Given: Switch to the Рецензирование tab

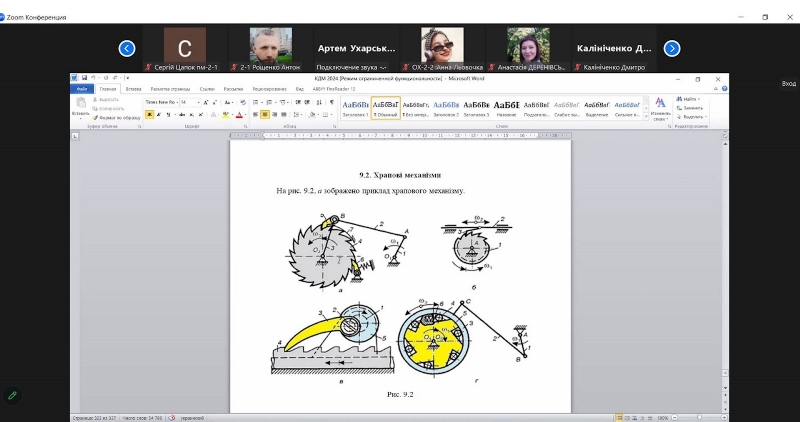Looking at the screenshot, I should (x=269, y=89).
